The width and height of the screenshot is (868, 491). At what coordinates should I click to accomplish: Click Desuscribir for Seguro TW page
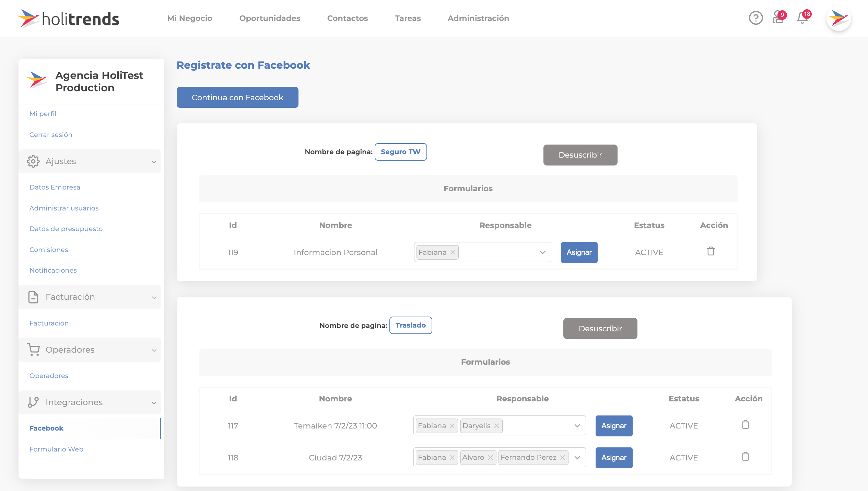pyautogui.click(x=580, y=155)
